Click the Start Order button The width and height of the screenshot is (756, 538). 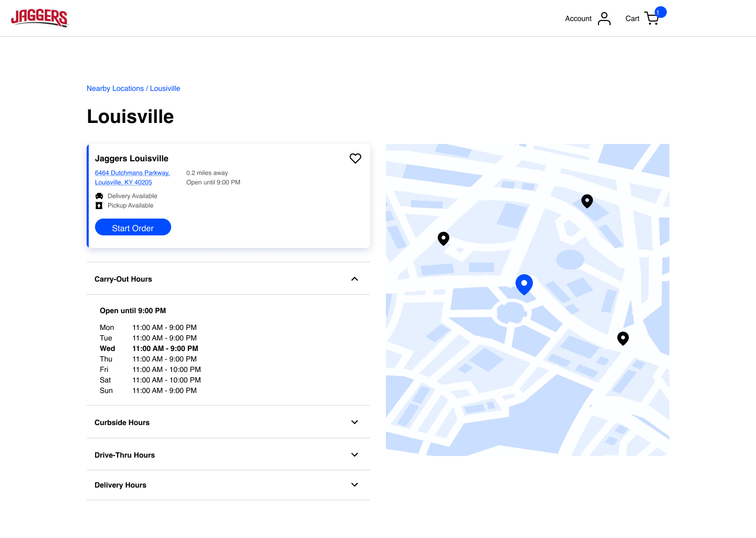point(133,227)
